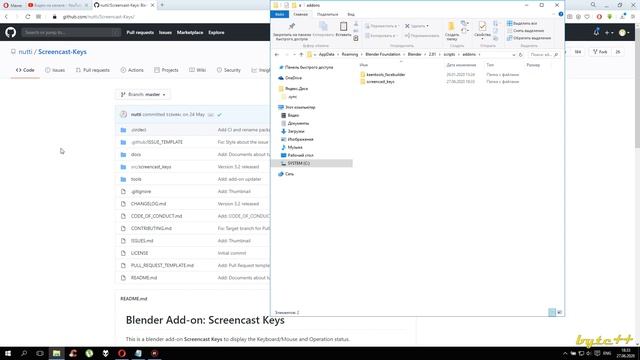Open the File tab in Explorer ribbon
This screenshot has height=360, width=640.
click(x=280, y=14)
